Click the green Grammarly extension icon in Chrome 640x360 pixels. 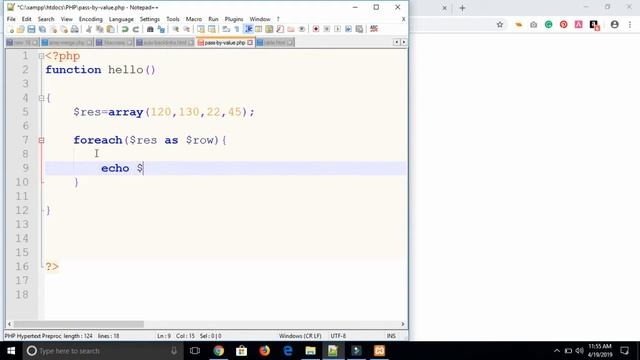point(549,24)
